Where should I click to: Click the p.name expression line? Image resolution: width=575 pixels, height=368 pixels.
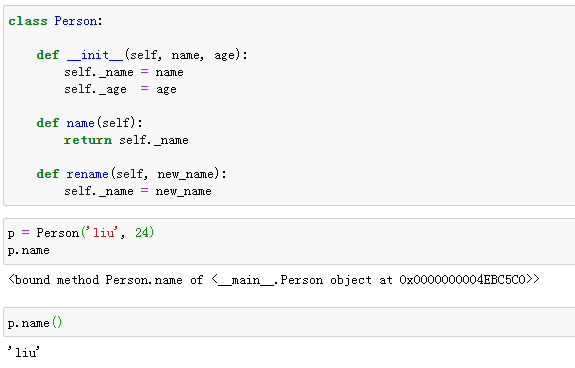click(x=29, y=250)
